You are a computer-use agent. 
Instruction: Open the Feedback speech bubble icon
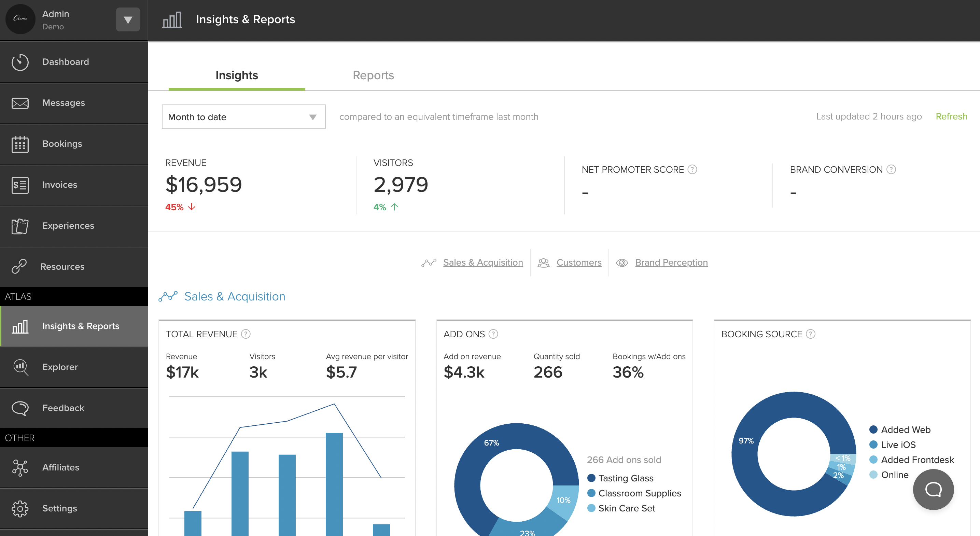tap(20, 408)
